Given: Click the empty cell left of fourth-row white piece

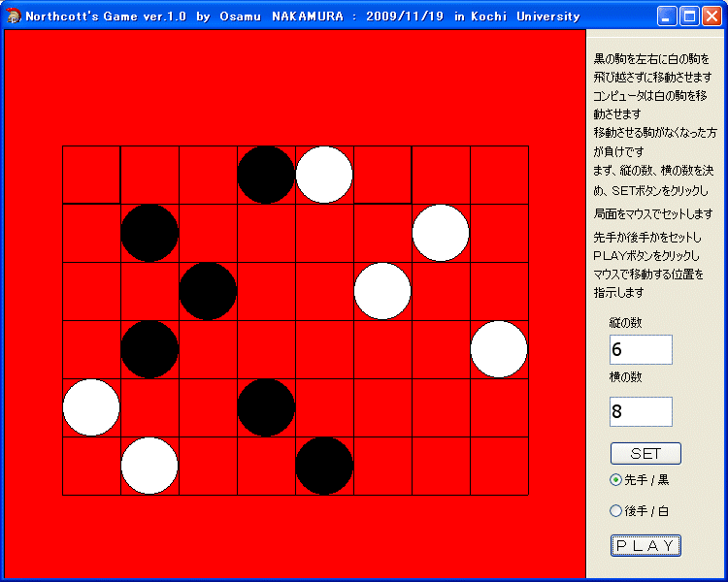Looking at the screenshot, I should coord(441,349).
